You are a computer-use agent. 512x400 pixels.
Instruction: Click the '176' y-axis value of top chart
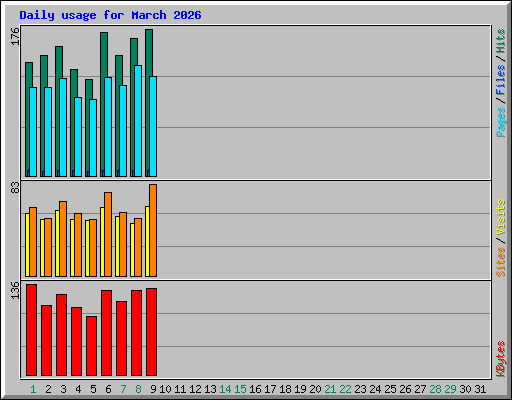pos(15,36)
